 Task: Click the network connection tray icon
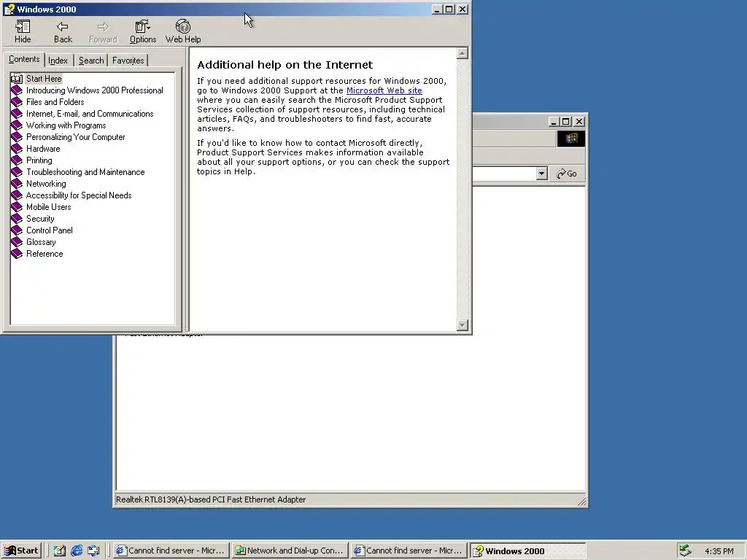pos(685,551)
